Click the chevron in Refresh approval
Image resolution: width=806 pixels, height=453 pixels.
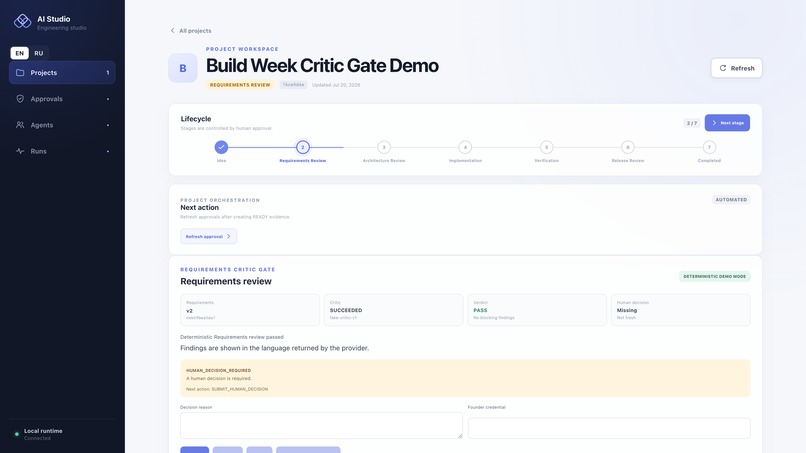tap(229, 237)
